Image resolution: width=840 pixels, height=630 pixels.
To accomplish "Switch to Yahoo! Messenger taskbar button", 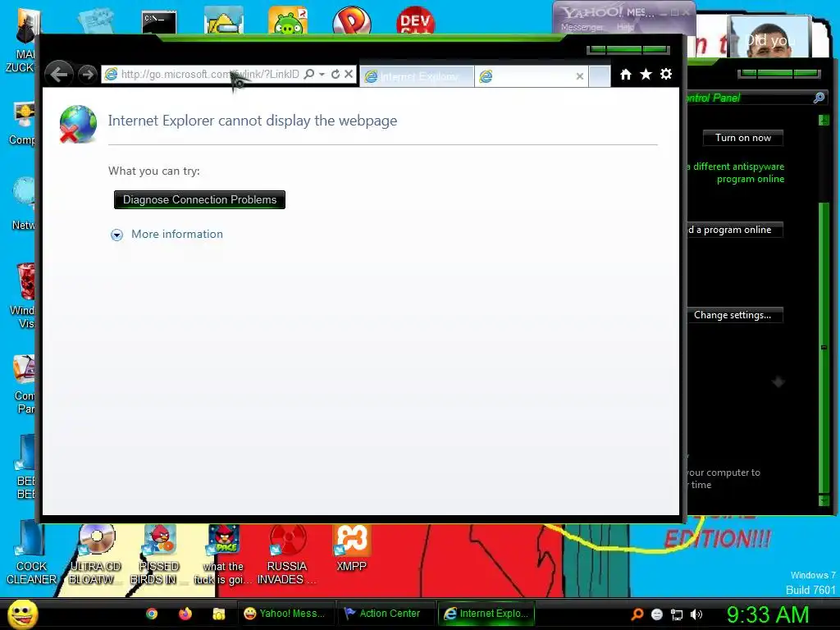I will pos(285,614).
